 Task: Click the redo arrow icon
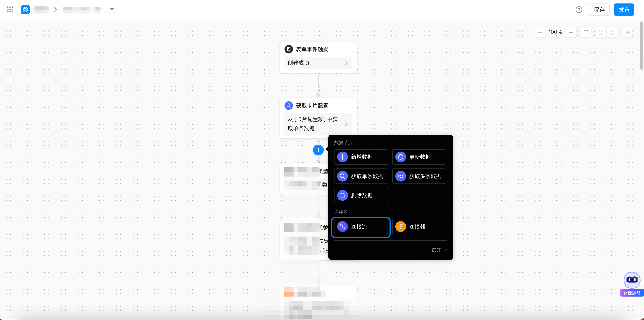[612, 32]
